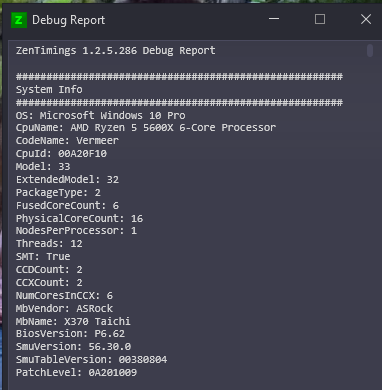Maximize the Debug Report window

click(x=320, y=19)
